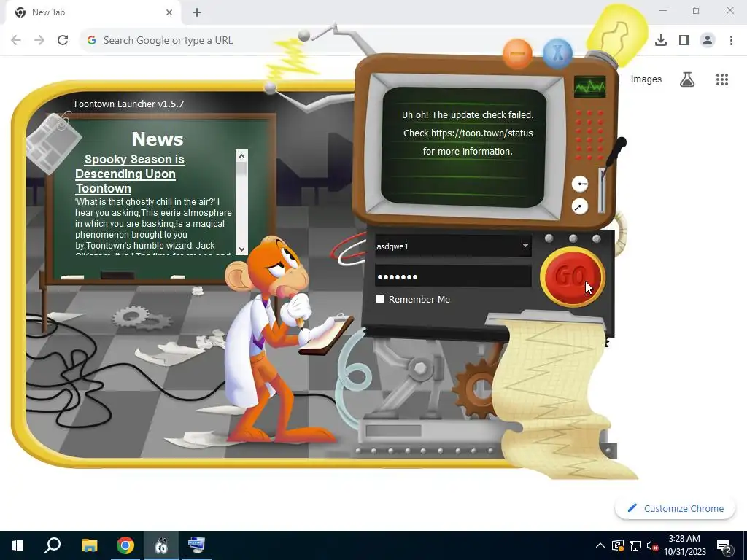Click the Toontown Launcher v1.5.7 text
Screen dimensions: 747x560
pyautogui.click(x=128, y=104)
